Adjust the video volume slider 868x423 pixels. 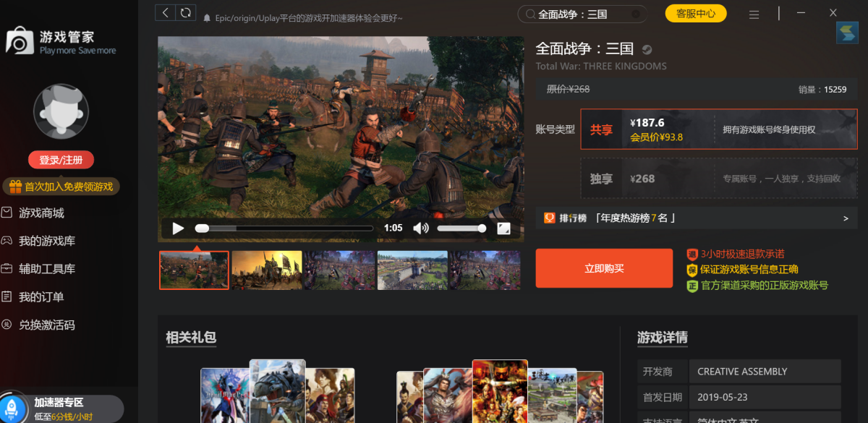[461, 228]
